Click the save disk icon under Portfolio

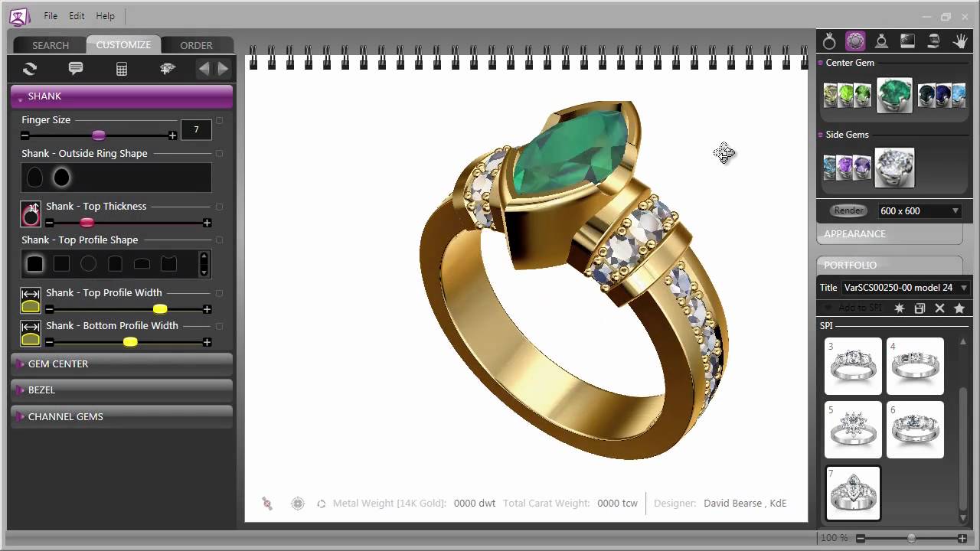pos(920,308)
